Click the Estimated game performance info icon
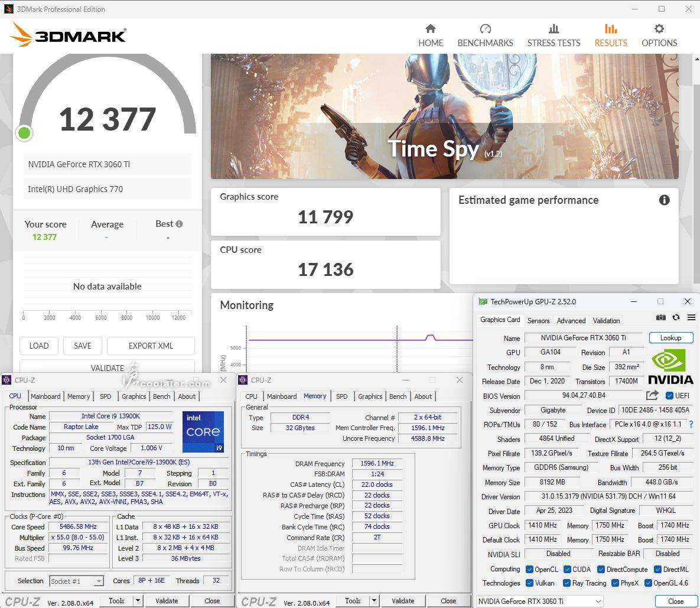Viewport: 700px width, 608px height. point(664,200)
